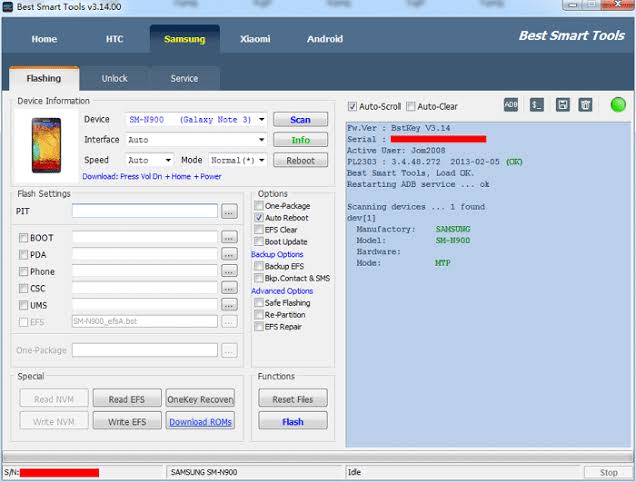This screenshot has width=636, height=482.
Task: Check the UMS file checkbox
Action: tap(24, 305)
